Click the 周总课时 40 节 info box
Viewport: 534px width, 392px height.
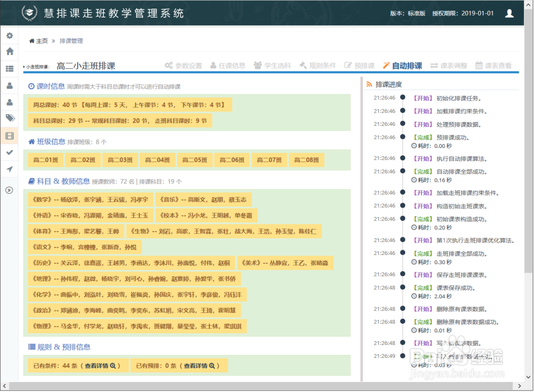pyautogui.click(x=130, y=105)
